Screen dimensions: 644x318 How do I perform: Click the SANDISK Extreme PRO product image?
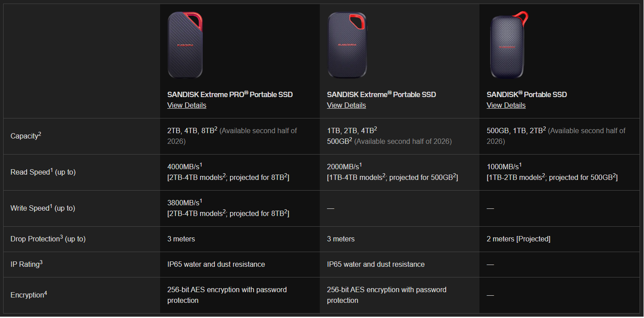pyautogui.click(x=185, y=45)
